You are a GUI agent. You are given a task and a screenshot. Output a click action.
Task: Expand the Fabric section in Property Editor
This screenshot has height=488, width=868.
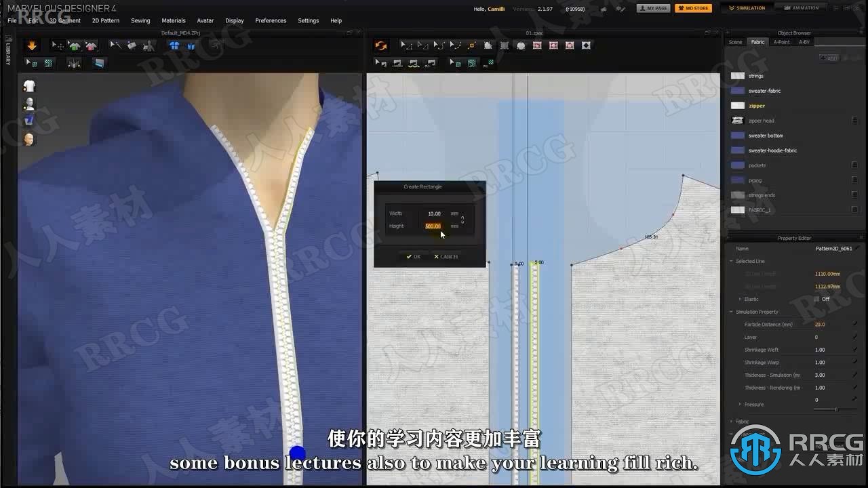(731, 422)
